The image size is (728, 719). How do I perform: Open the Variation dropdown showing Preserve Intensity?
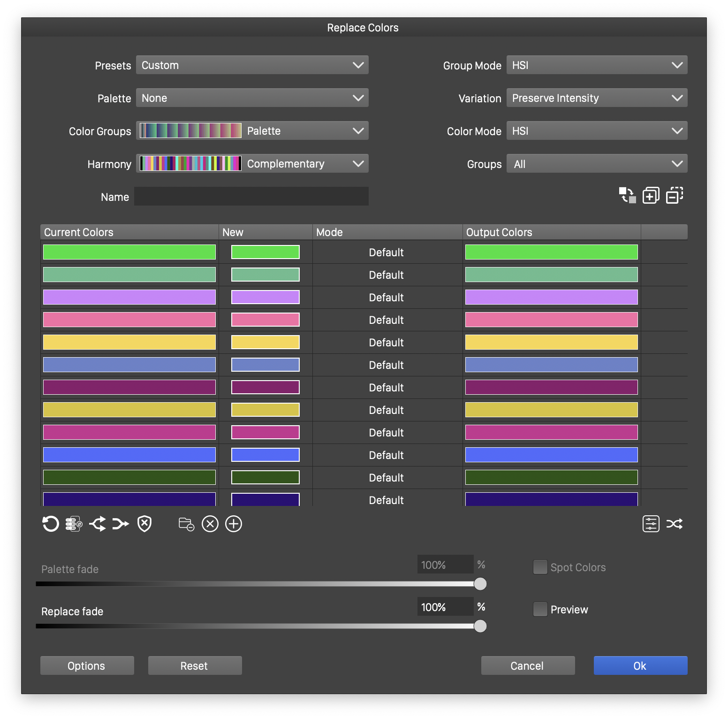597,98
